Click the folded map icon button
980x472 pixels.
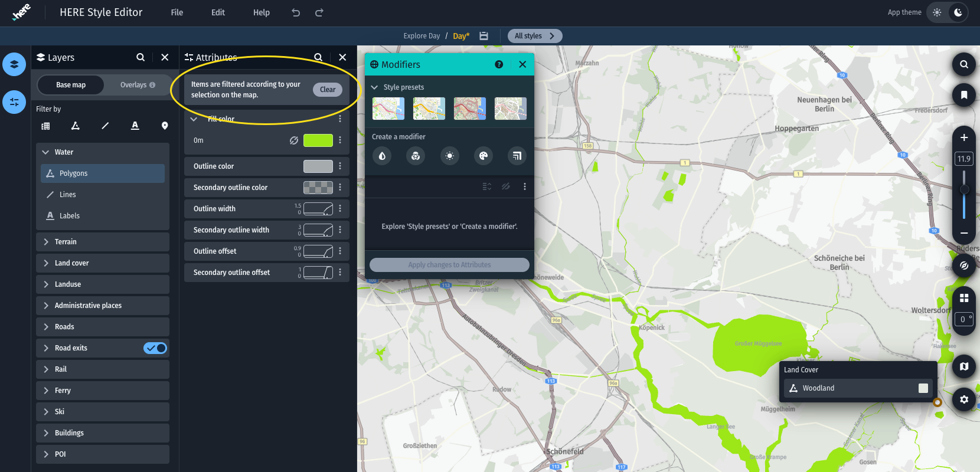(x=964, y=366)
